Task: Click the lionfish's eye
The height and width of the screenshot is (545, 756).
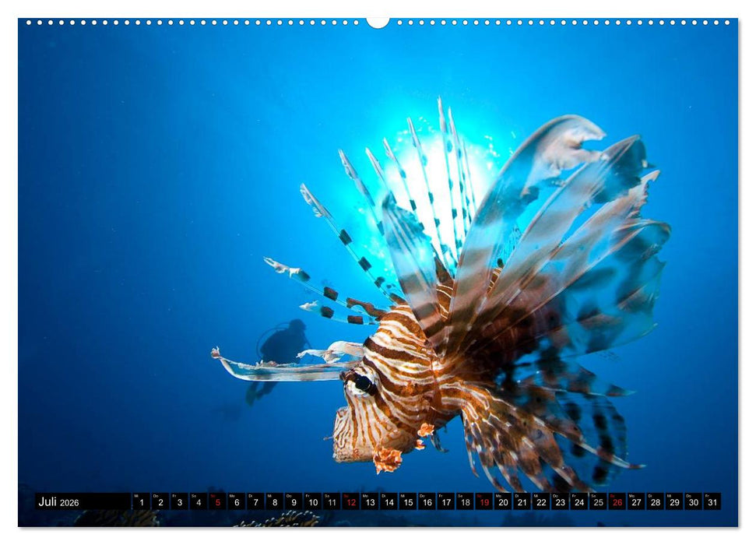Action: click(x=363, y=384)
